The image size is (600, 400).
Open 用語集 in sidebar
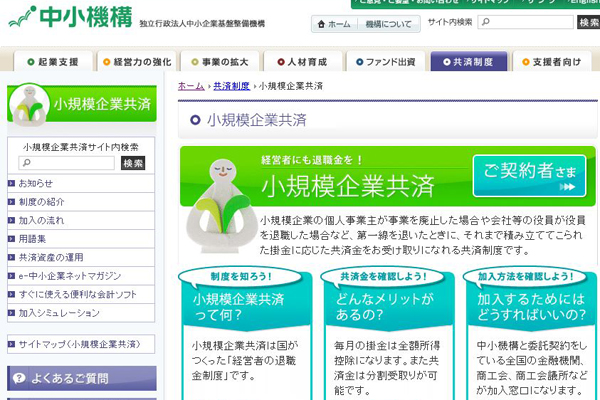81,239
